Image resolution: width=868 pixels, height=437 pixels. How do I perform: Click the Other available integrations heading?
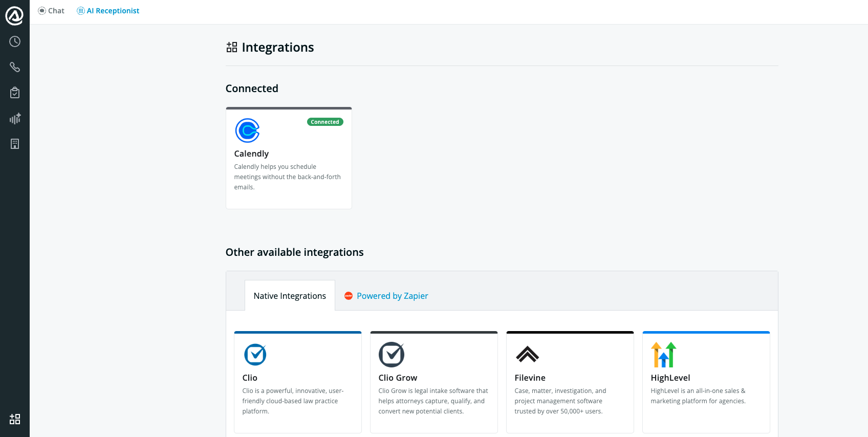(x=295, y=252)
